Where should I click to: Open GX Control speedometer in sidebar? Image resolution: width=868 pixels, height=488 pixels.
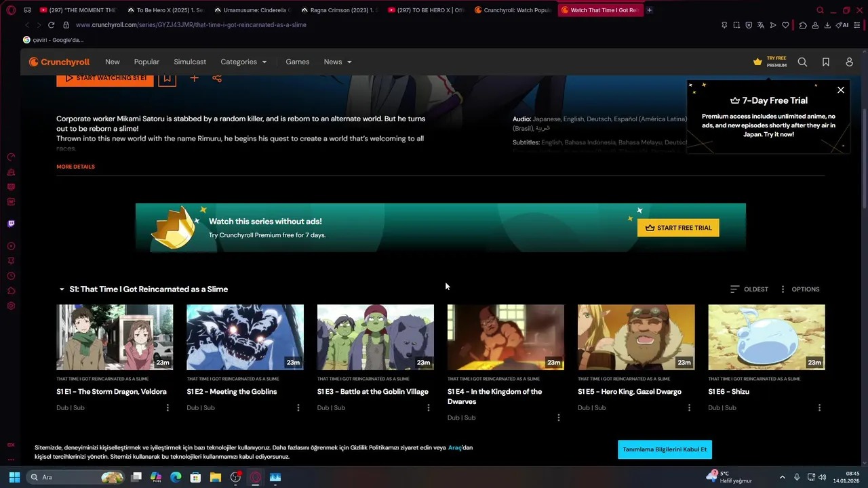(11, 157)
